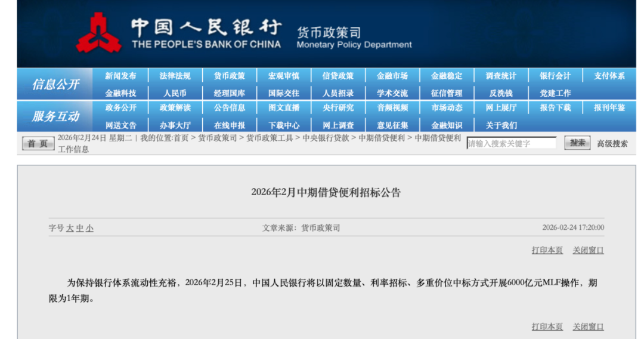Set font size to small 小

[x=89, y=228]
